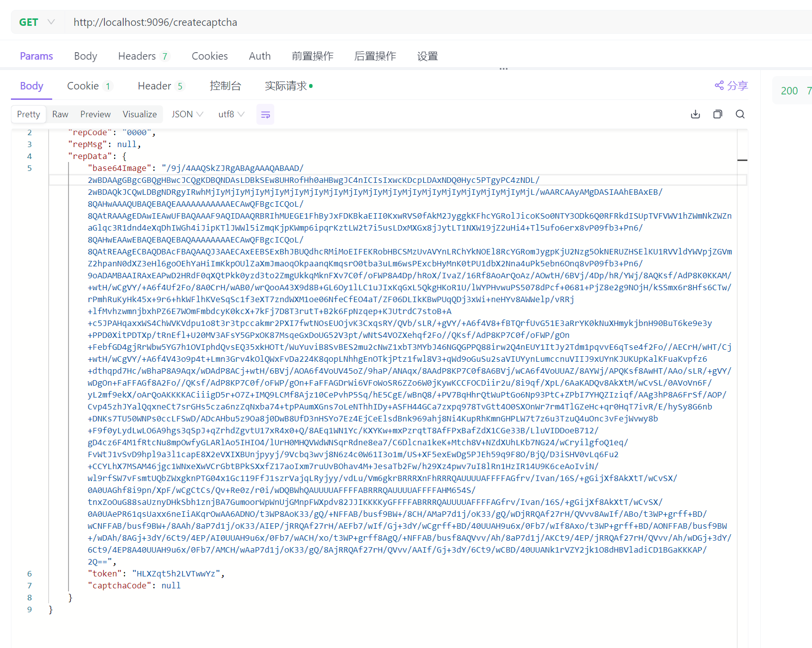The image size is (812, 648).
Task: Toggle the word wrap icon
Action: point(265,114)
